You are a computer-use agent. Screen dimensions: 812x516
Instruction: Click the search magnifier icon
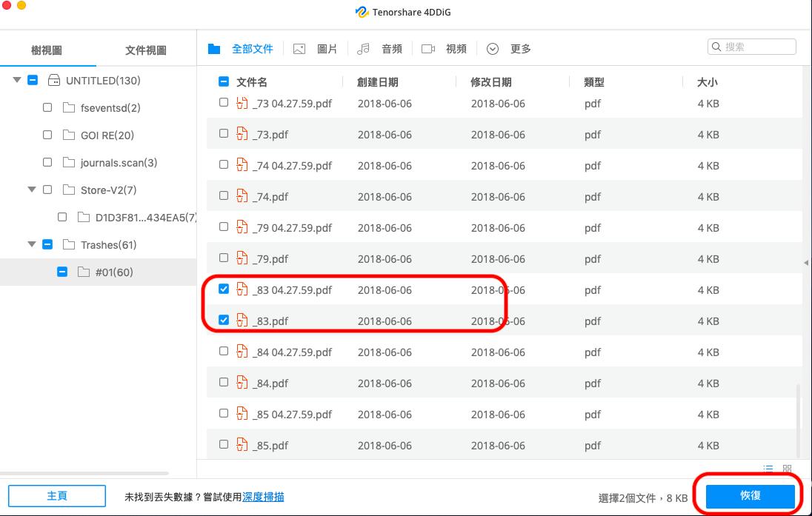click(716, 47)
